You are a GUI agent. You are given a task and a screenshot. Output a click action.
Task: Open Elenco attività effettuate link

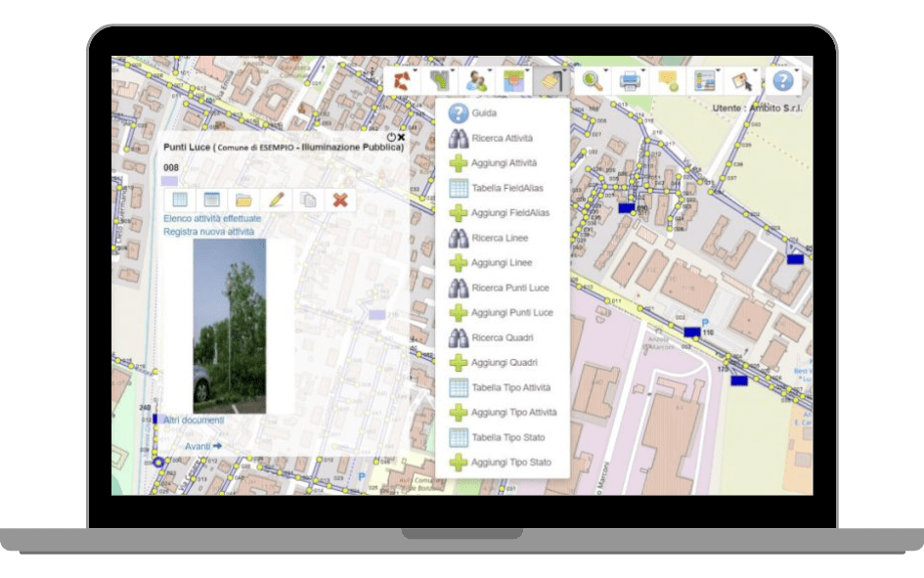click(212, 218)
